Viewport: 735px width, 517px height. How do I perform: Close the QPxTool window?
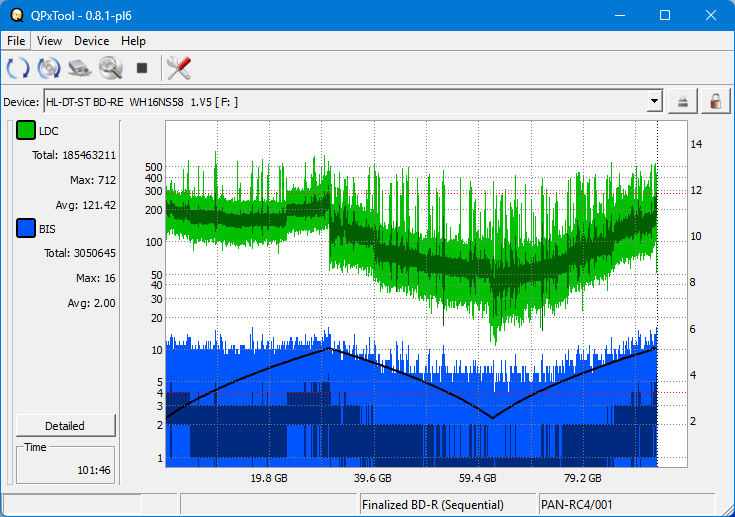point(711,15)
